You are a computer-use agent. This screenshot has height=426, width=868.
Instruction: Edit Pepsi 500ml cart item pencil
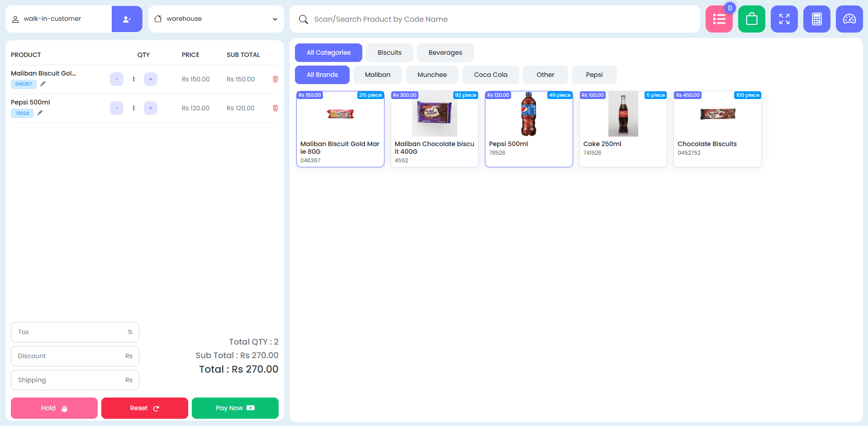point(40,113)
